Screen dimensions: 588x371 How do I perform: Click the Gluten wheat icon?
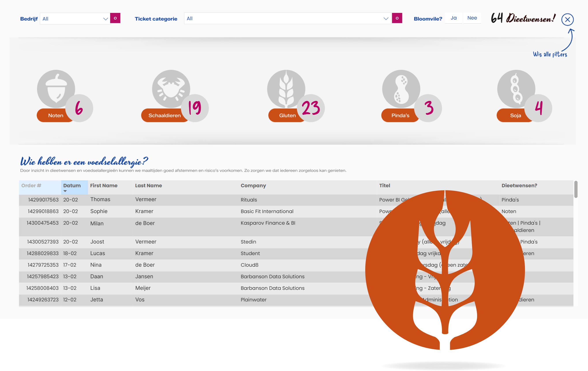point(286,89)
